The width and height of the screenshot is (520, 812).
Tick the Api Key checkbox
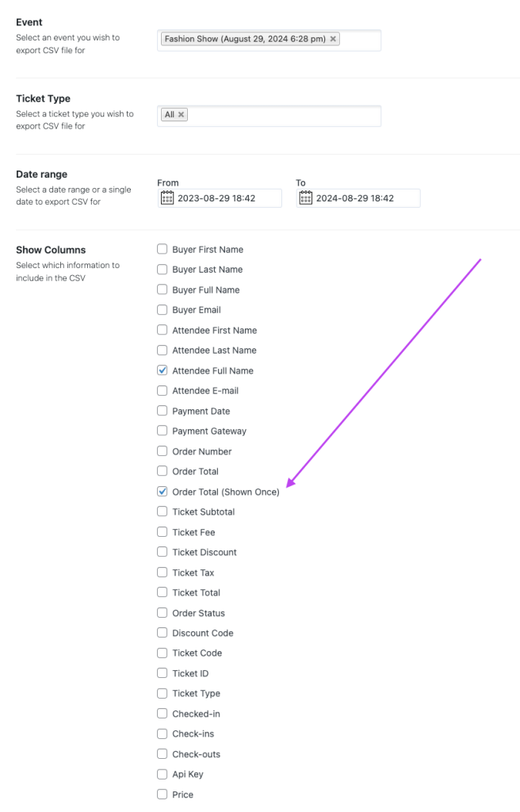tap(162, 775)
